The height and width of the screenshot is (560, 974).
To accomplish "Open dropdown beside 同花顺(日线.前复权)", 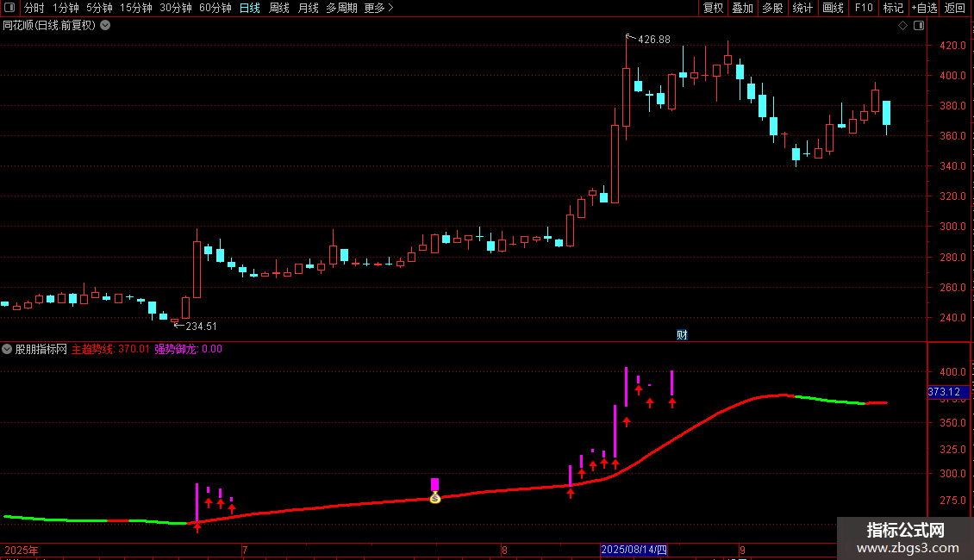I will (106, 26).
